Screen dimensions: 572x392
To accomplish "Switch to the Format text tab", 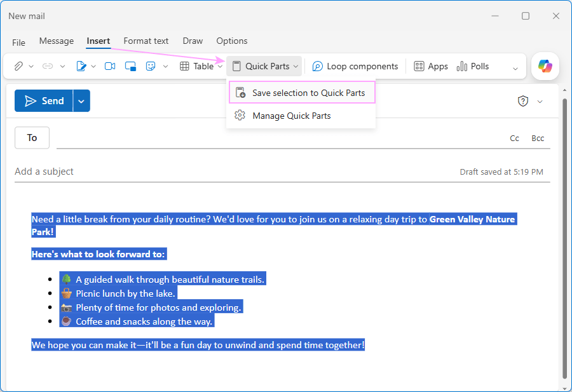I will 146,41.
